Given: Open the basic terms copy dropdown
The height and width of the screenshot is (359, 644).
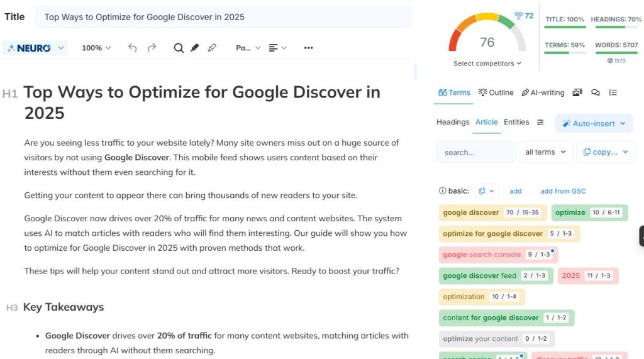Looking at the screenshot, I should pos(486,191).
